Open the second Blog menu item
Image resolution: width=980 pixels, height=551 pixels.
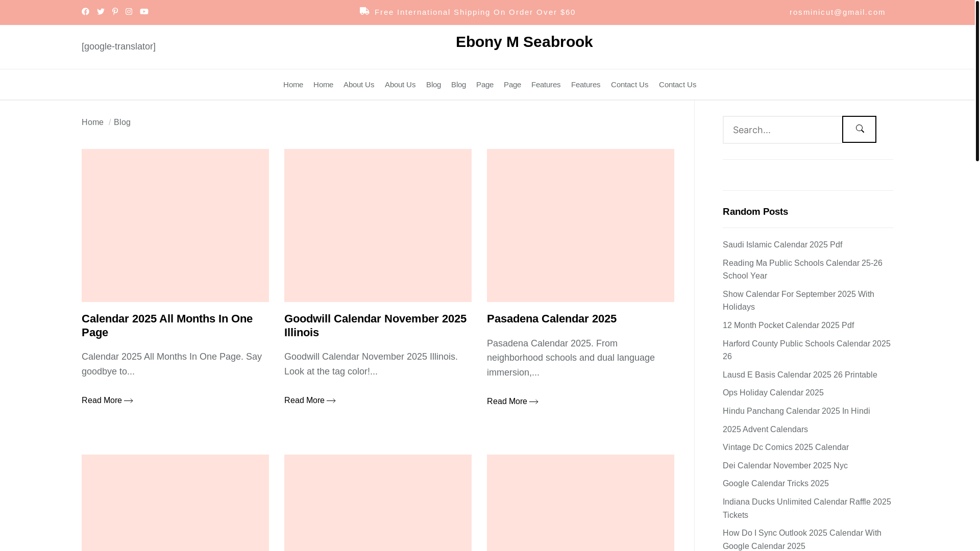pyautogui.click(x=458, y=85)
